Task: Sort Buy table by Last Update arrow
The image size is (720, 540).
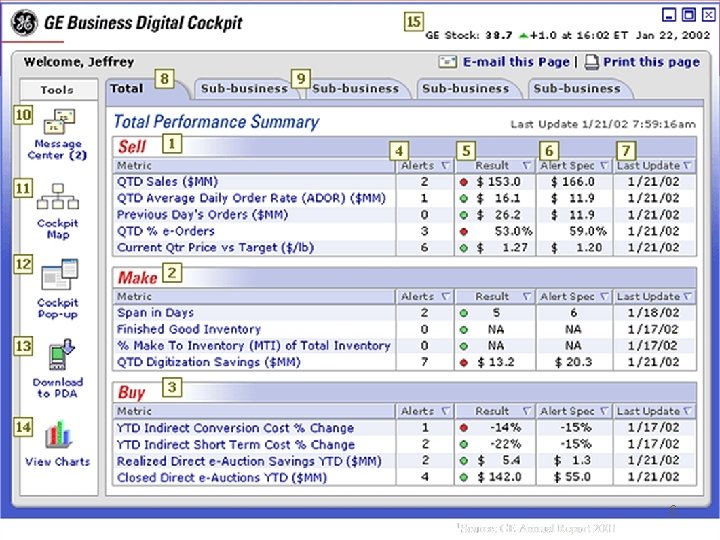Action: [x=687, y=411]
